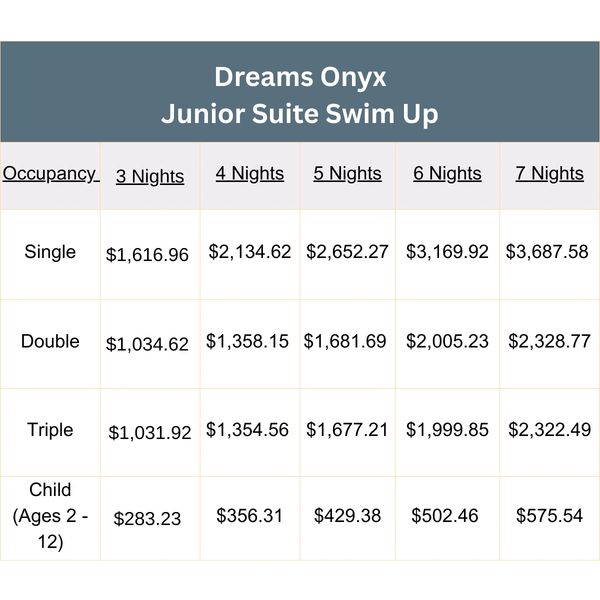Click the Child (Ages 2 - 12) label
Viewport: 600px width, 600px height.
pyautogui.click(x=50, y=516)
